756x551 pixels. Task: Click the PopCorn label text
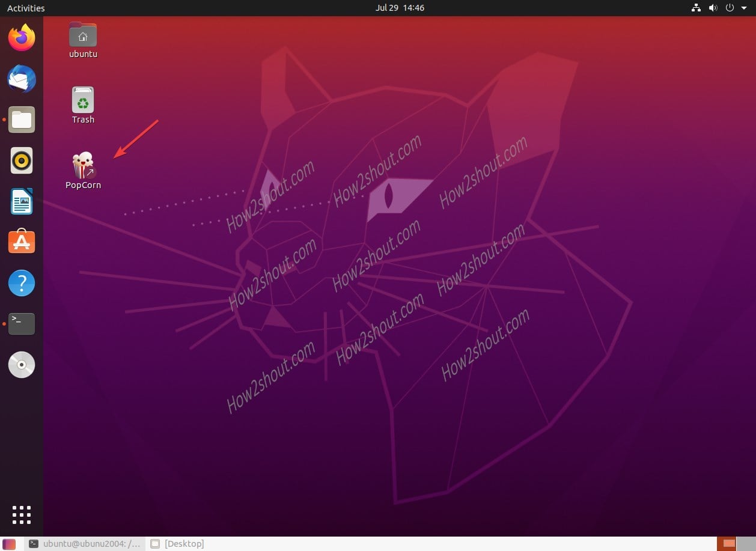click(83, 185)
